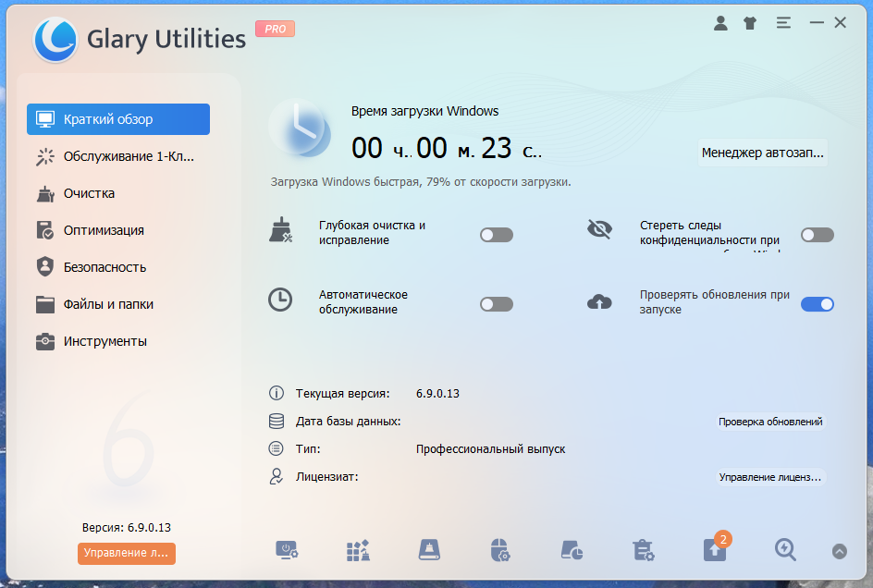Image resolution: width=873 pixels, height=588 pixels.
Task: Open disk cleaner drive-broom icon
Action: point(429,550)
